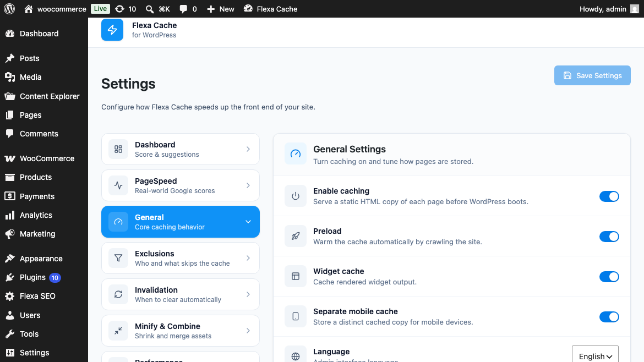Open the Analytics menu item
This screenshot has height=362, width=644.
[x=44, y=215]
